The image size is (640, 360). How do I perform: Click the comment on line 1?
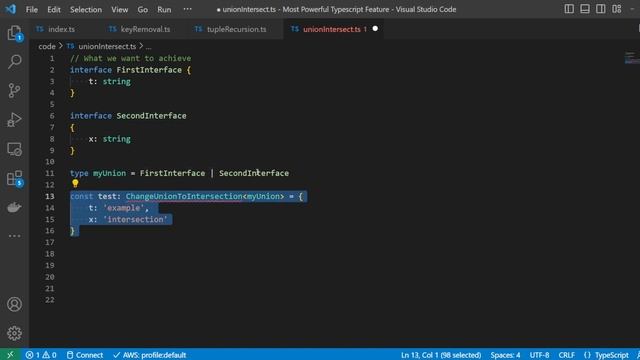130,58
